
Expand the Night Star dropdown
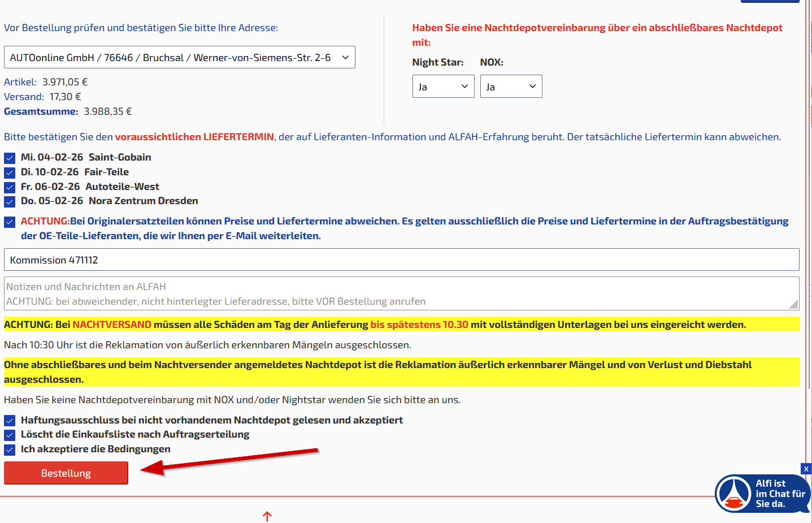click(443, 87)
